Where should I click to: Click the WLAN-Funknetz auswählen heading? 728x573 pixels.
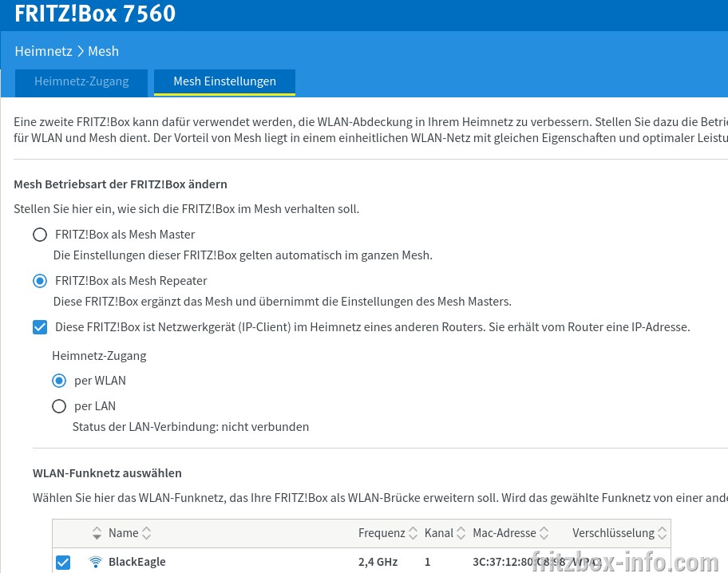pyautogui.click(x=107, y=473)
